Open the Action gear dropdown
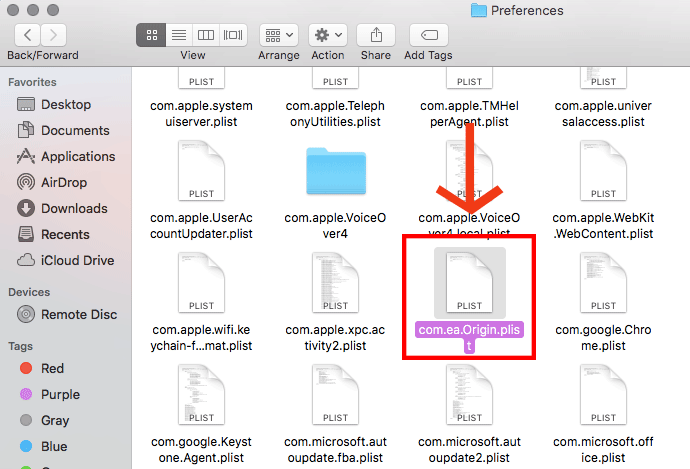Viewport: 690px width, 469px height. click(x=327, y=35)
